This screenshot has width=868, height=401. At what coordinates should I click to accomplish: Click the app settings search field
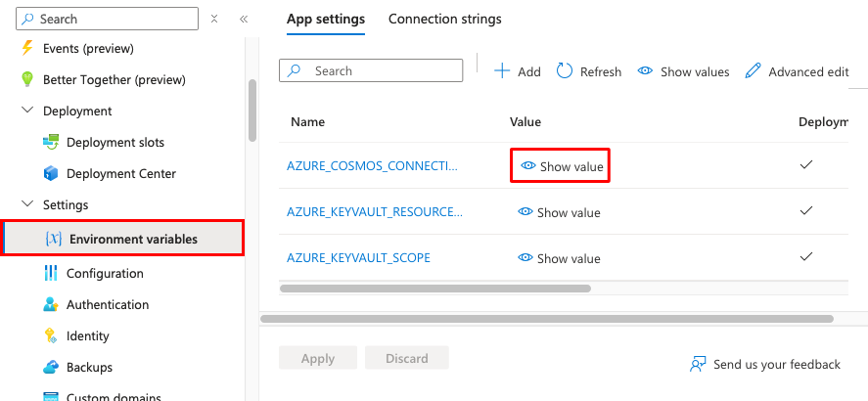(372, 70)
